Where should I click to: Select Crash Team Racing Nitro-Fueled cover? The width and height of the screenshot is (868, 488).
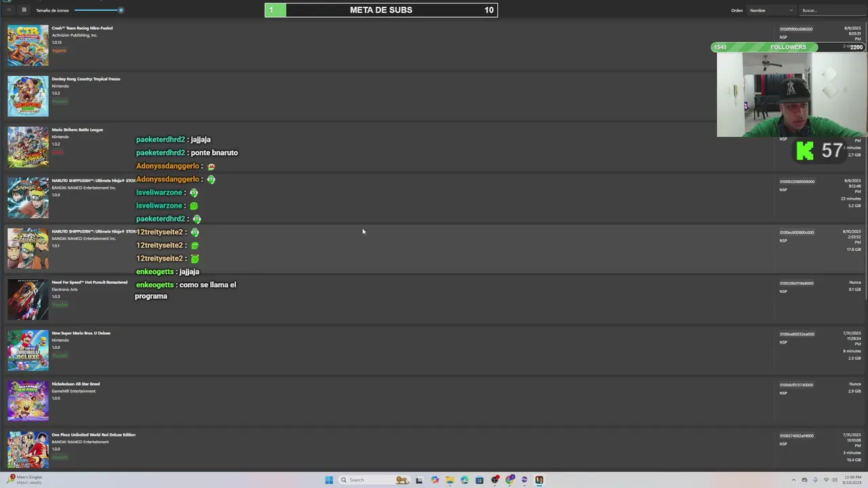pos(28,45)
